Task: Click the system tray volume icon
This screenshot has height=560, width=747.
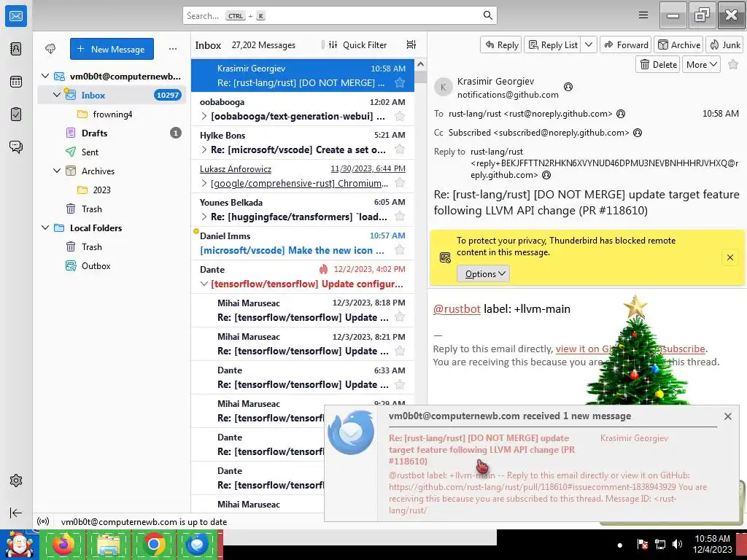Action: click(677, 544)
